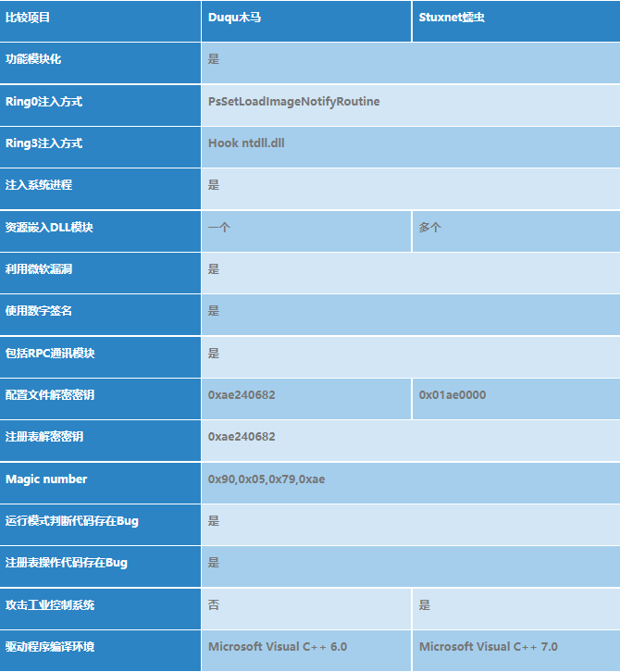Select the Duqu value '否'
The height and width of the screenshot is (672, 620).
[214, 605]
